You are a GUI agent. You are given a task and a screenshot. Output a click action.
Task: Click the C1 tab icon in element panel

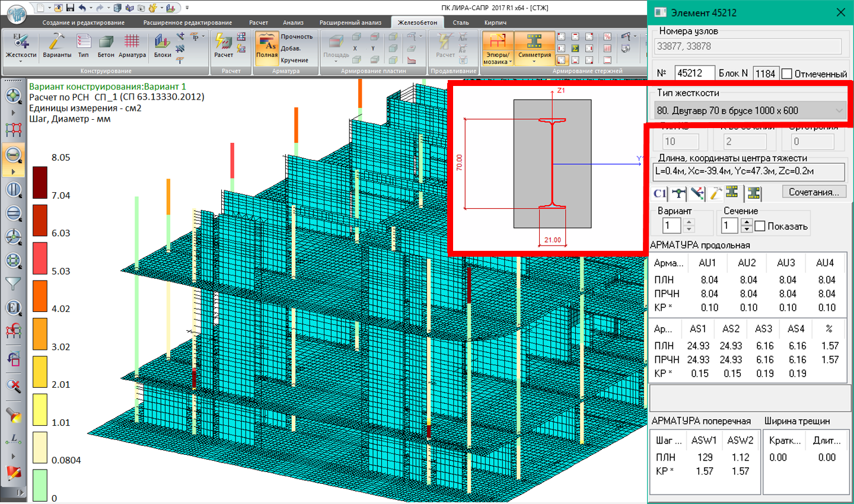coord(659,193)
